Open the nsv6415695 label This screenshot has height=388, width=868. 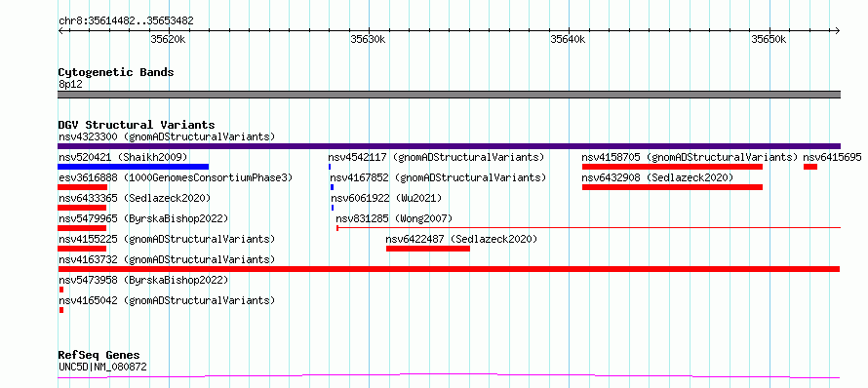coord(832,157)
